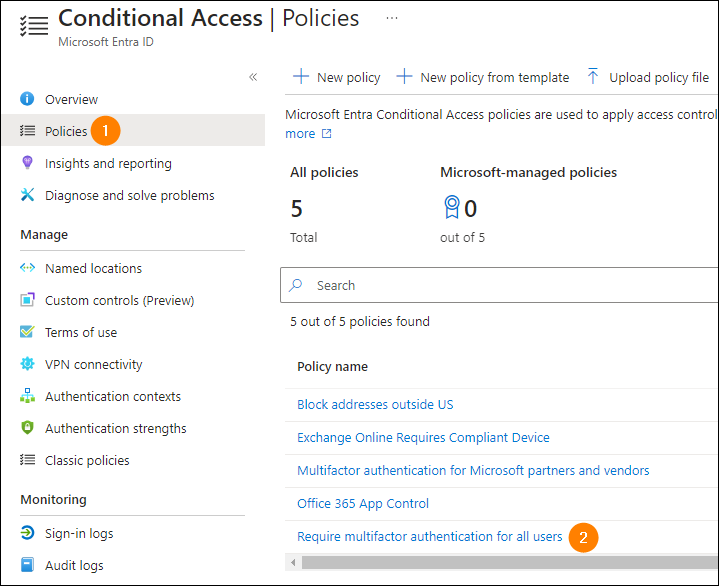Screen dimensions: 719x586
Task: Click the Overview info icon
Action: point(27,99)
